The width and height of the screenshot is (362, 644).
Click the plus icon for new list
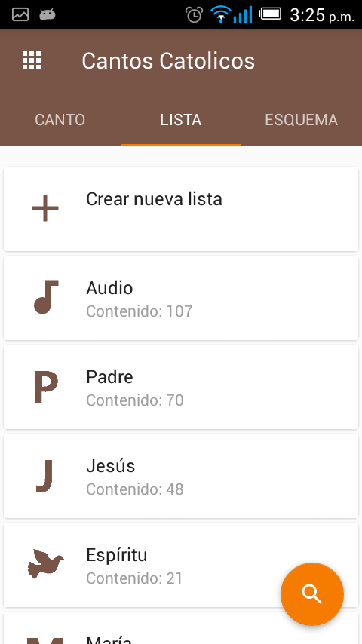(x=45, y=209)
